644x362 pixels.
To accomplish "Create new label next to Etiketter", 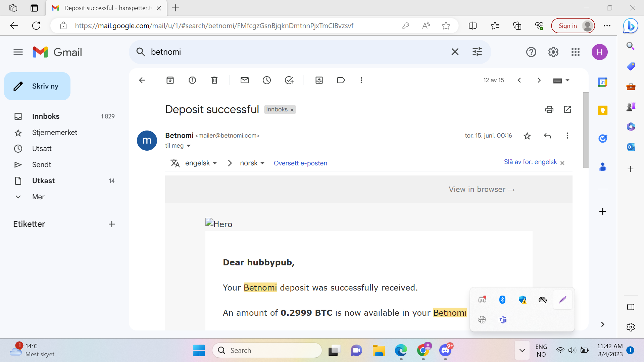I will (112, 224).
